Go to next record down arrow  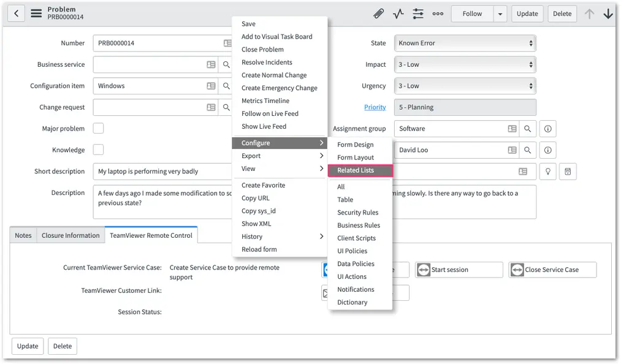coord(608,14)
